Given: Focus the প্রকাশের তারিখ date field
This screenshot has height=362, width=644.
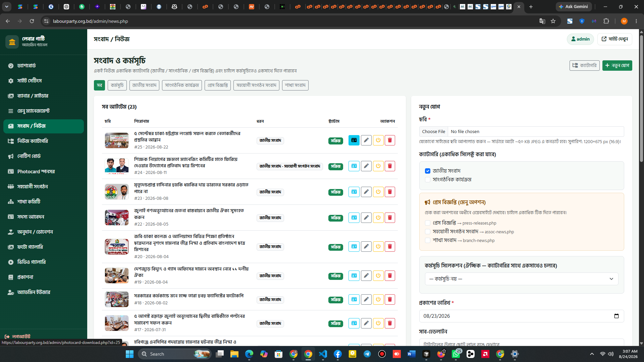Looking at the screenshot, I should click(522, 316).
